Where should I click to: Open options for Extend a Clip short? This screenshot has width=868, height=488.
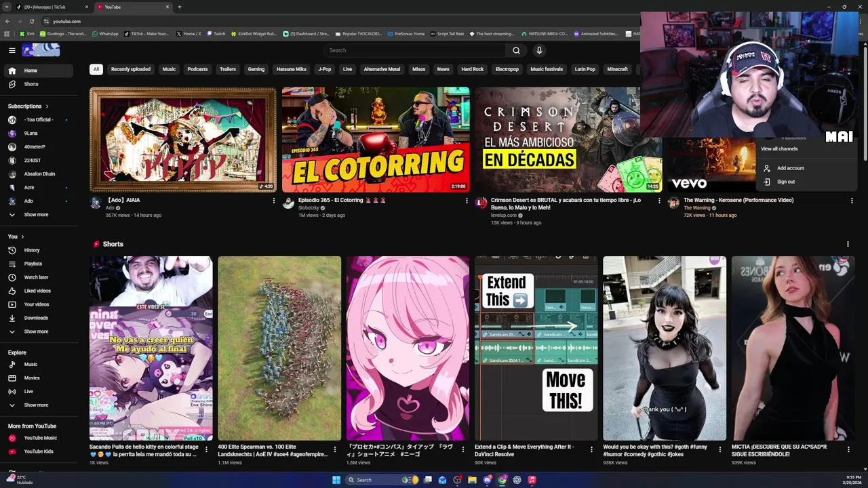point(591,449)
